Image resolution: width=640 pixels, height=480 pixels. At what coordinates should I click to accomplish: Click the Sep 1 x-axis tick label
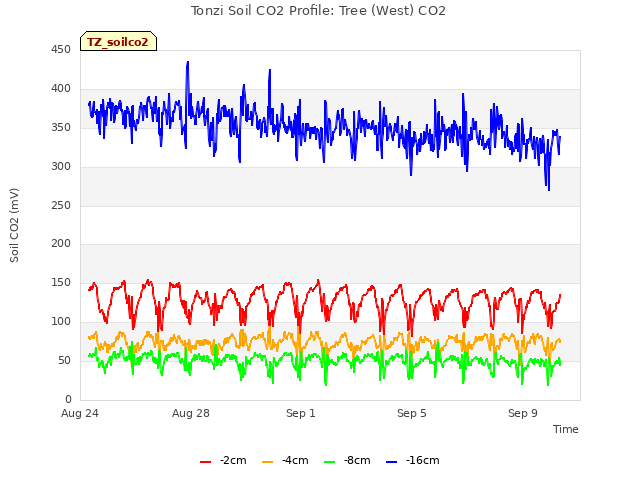click(x=301, y=413)
